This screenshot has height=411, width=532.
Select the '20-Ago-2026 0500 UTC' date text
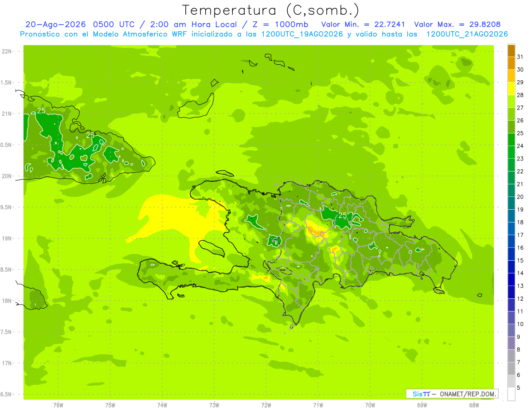pos(80,25)
